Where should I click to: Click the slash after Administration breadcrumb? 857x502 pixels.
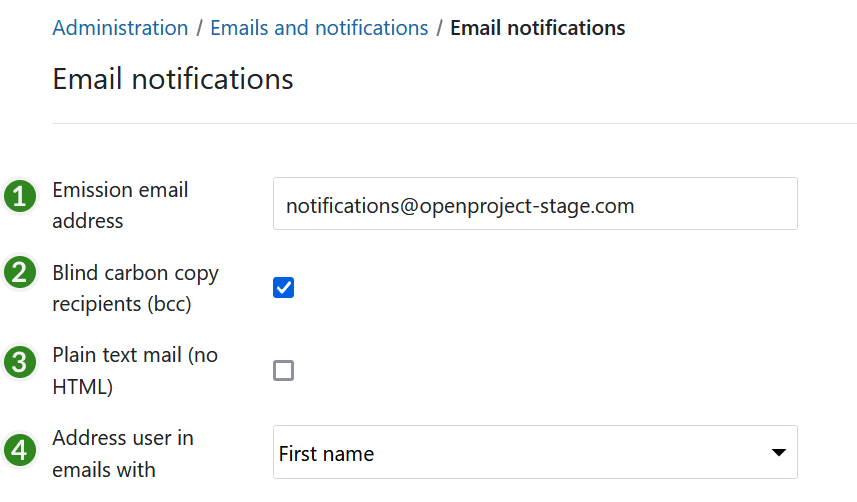click(x=199, y=28)
